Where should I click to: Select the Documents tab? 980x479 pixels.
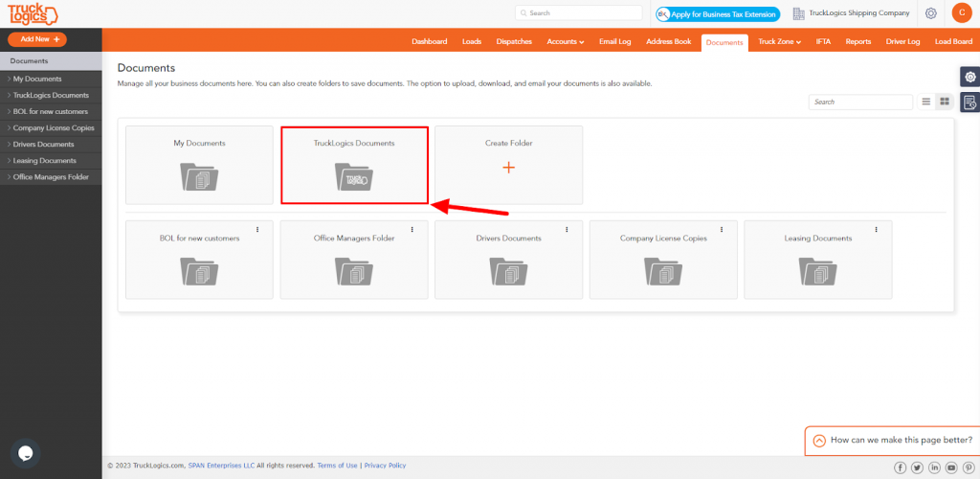pos(724,42)
